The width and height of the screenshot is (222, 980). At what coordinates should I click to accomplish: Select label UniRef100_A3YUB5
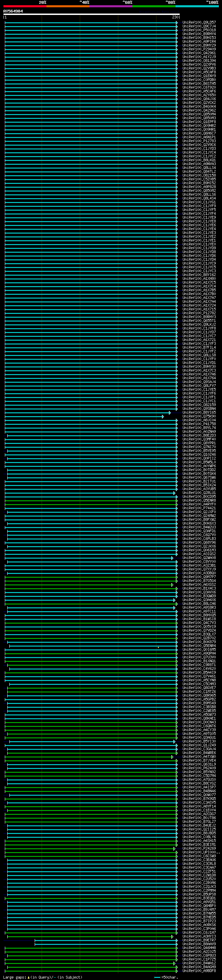(x=199, y=489)
